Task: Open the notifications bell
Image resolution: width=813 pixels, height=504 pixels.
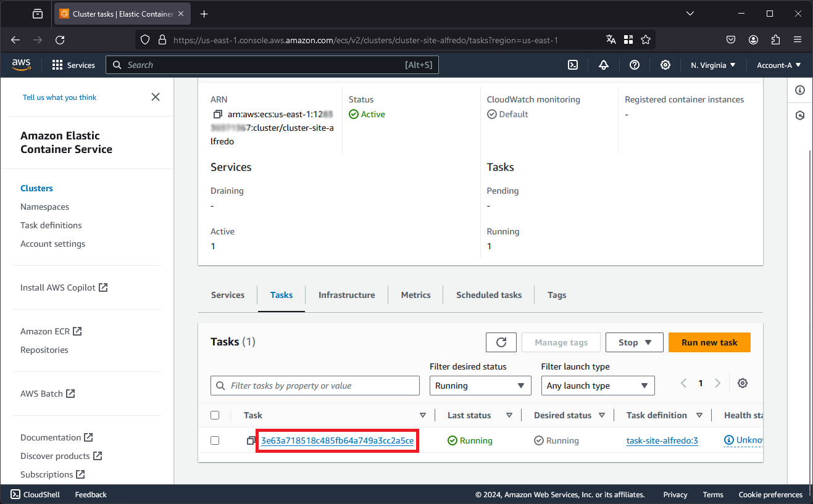Action: (604, 65)
